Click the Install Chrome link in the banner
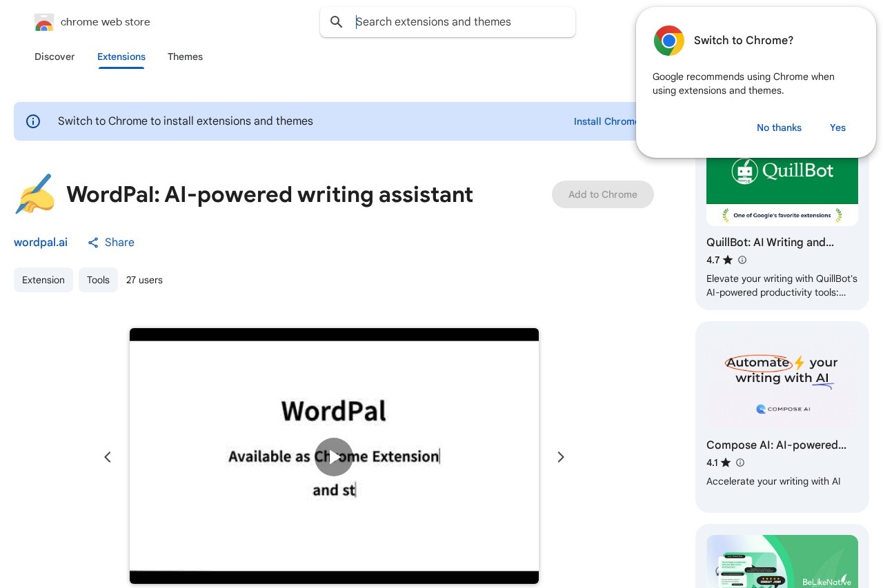 (606, 121)
